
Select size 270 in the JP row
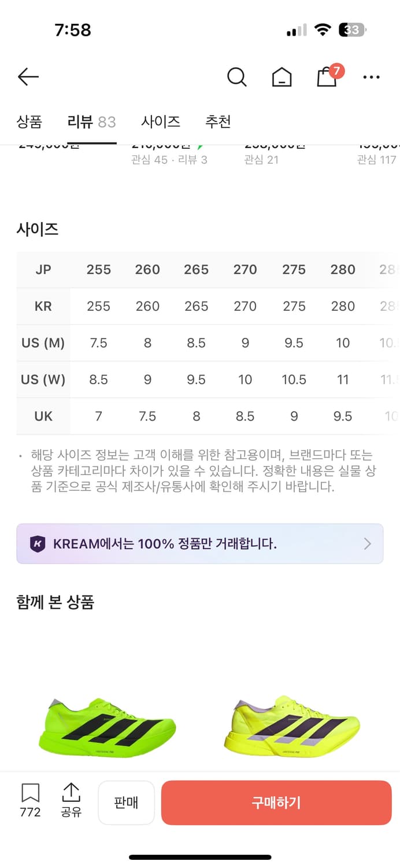tap(245, 270)
